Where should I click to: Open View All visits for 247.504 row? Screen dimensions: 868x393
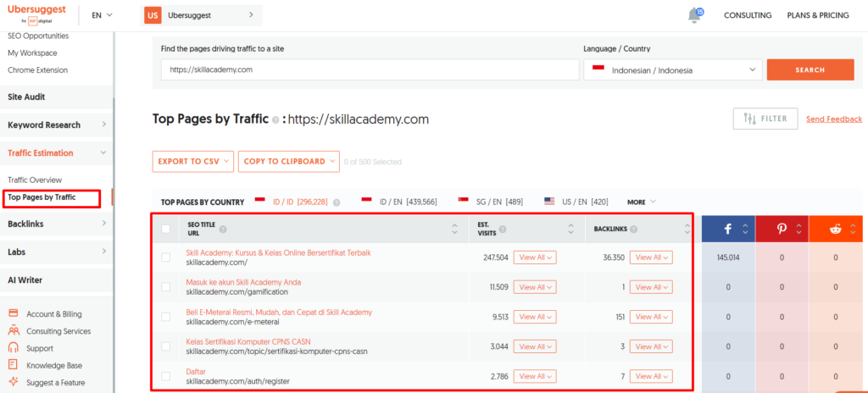(x=535, y=257)
